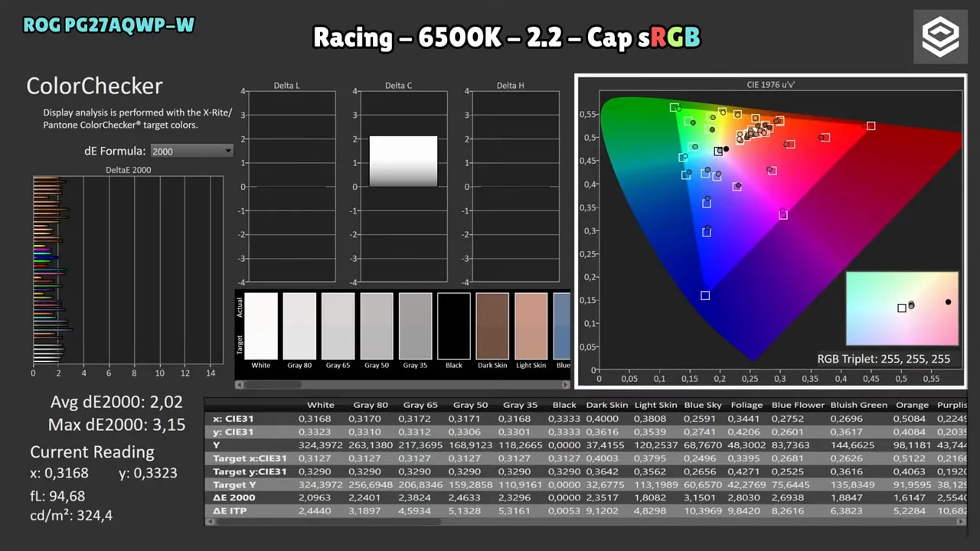Screen dimensions: 980x551
Task: Click the 'RGB Triplet: 255, 255, 255' label
Action: click(x=884, y=358)
